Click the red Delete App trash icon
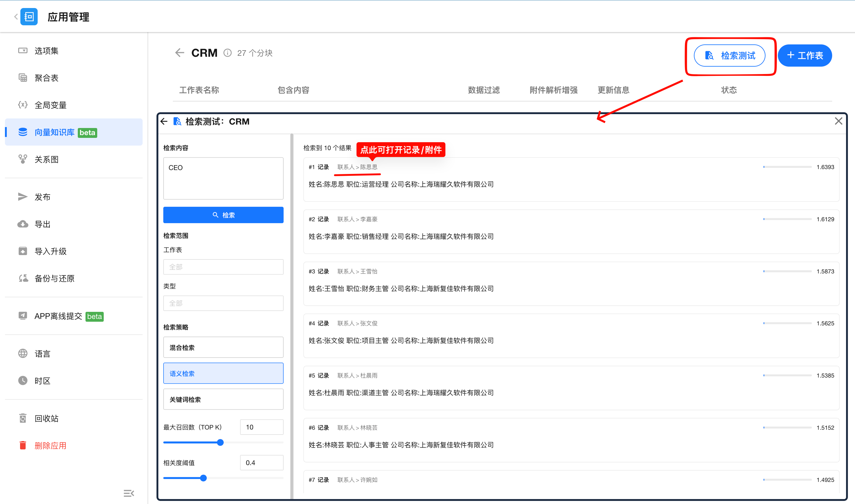The width and height of the screenshot is (855, 504). (23, 445)
